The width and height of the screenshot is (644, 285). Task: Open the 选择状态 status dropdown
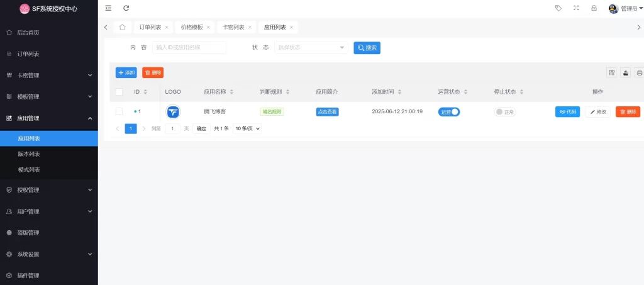click(x=311, y=48)
